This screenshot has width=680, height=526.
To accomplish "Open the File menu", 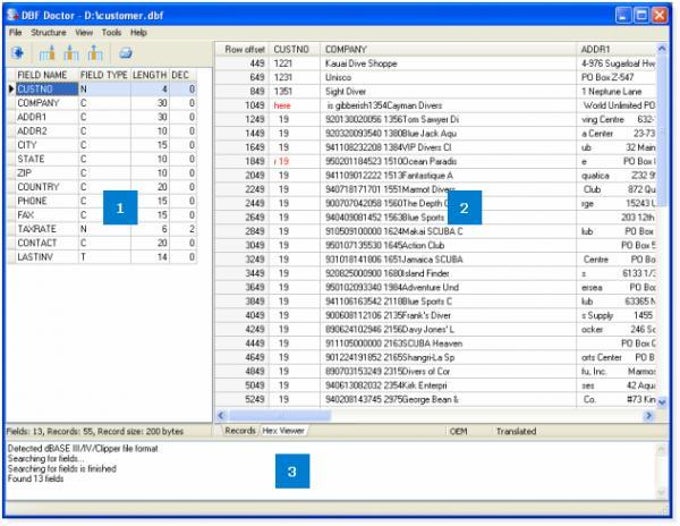I will 15,33.
